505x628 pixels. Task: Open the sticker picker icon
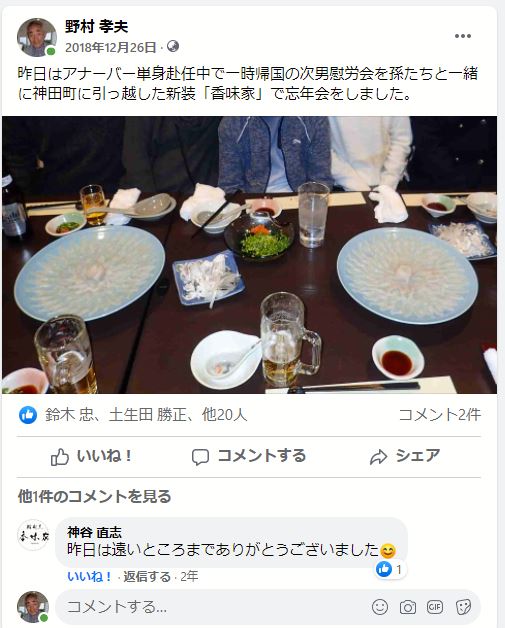click(463, 607)
